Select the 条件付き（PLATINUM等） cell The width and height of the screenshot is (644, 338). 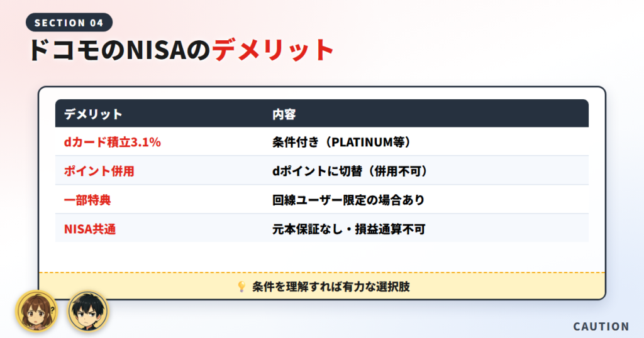(343, 142)
